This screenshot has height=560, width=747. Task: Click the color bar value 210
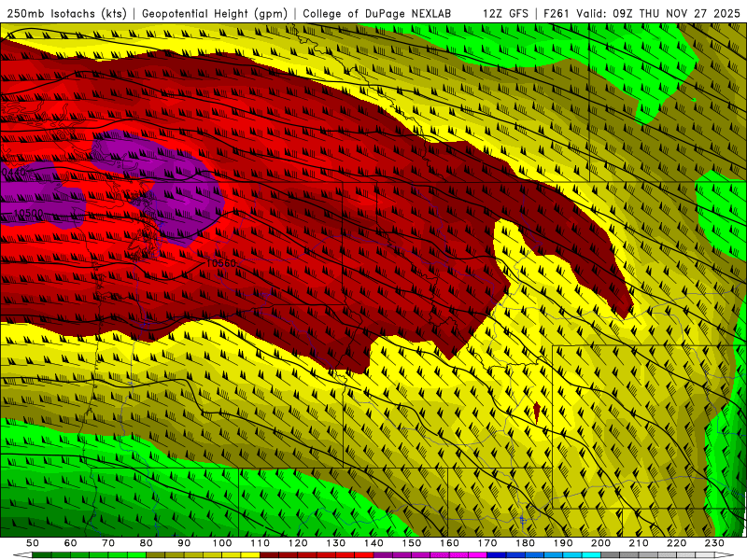pos(639,543)
